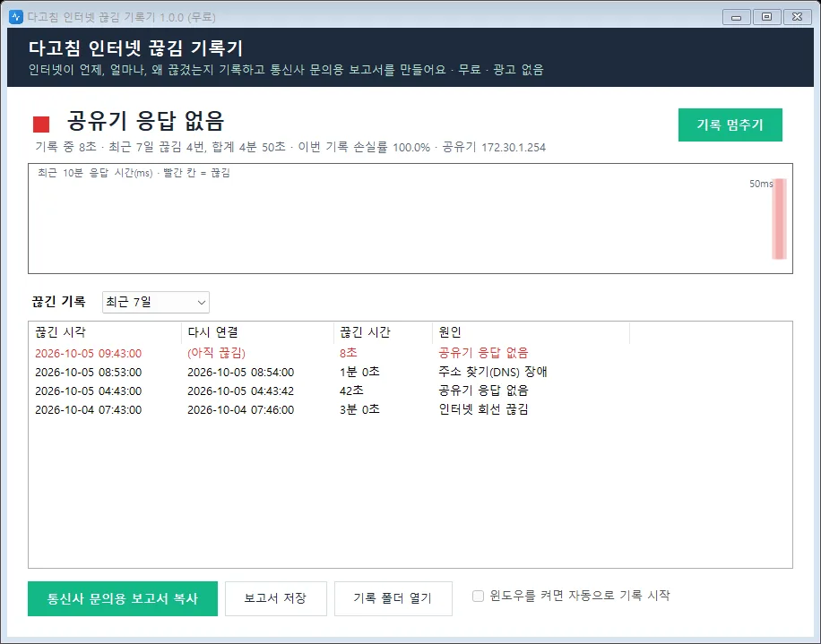The image size is (821, 644).
Task: Click the 50ms axis label in the chart
Action: click(x=761, y=184)
